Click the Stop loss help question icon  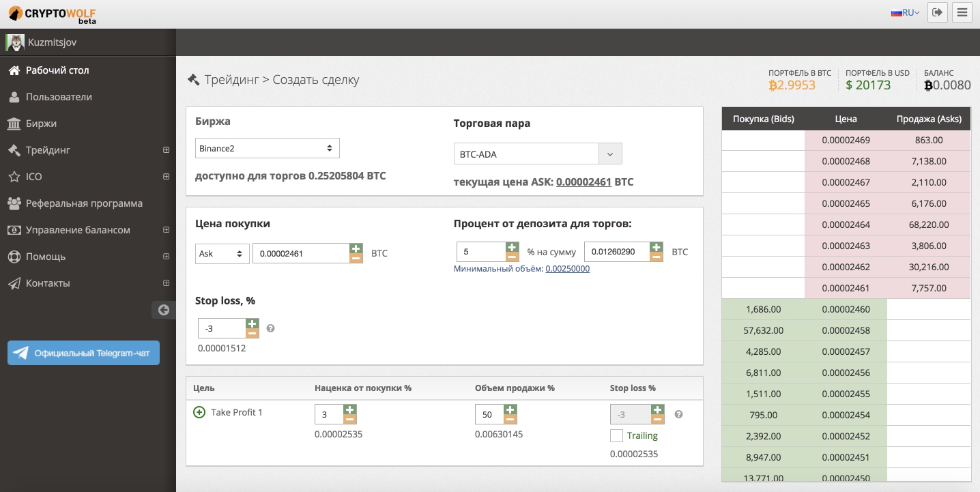(271, 328)
